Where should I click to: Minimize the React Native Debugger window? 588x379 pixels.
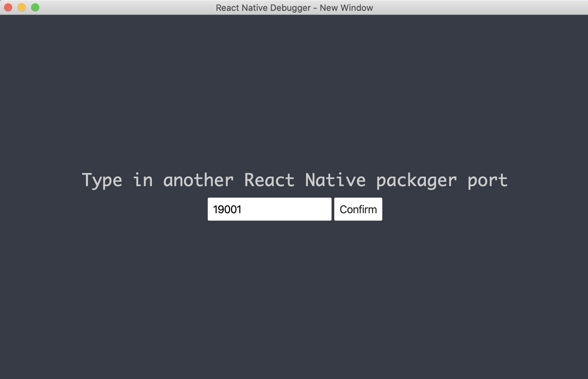tap(22, 7)
